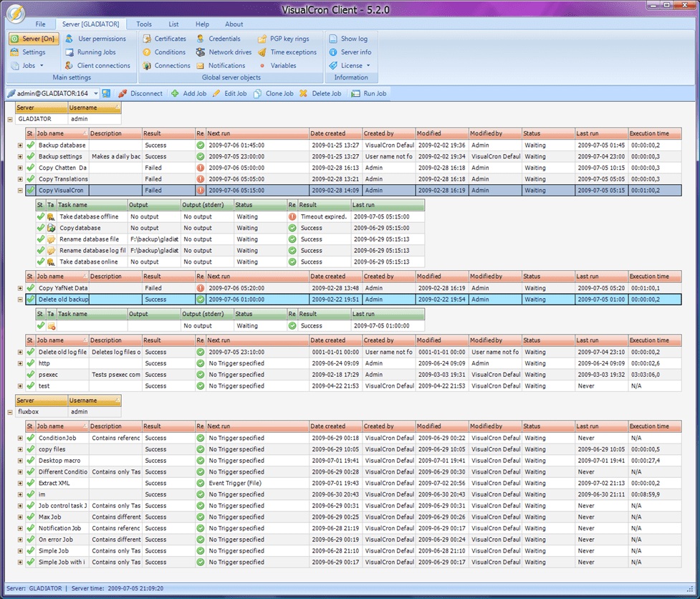Open the File menu
This screenshot has height=599, width=700.
tap(40, 24)
